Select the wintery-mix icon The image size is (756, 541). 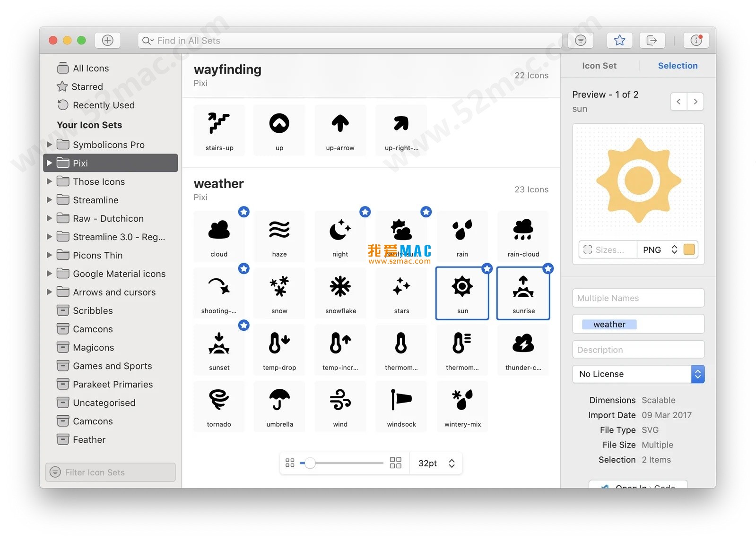(462, 406)
